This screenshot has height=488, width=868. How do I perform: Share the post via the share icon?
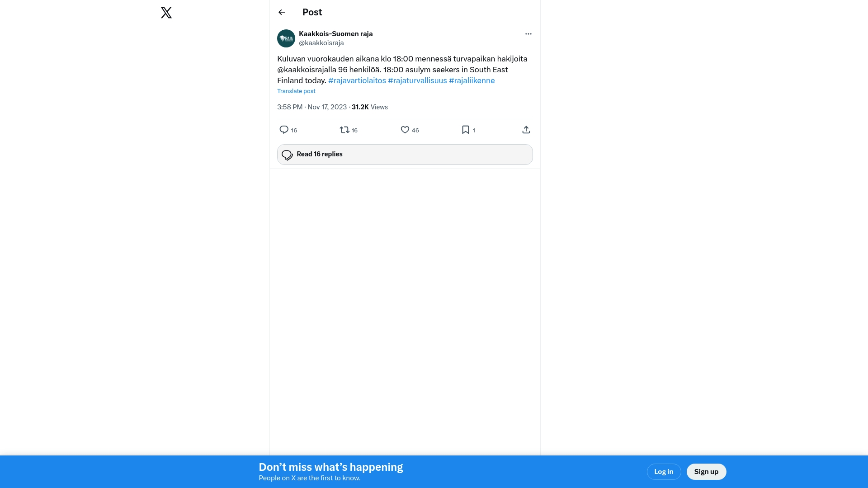[526, 130]
